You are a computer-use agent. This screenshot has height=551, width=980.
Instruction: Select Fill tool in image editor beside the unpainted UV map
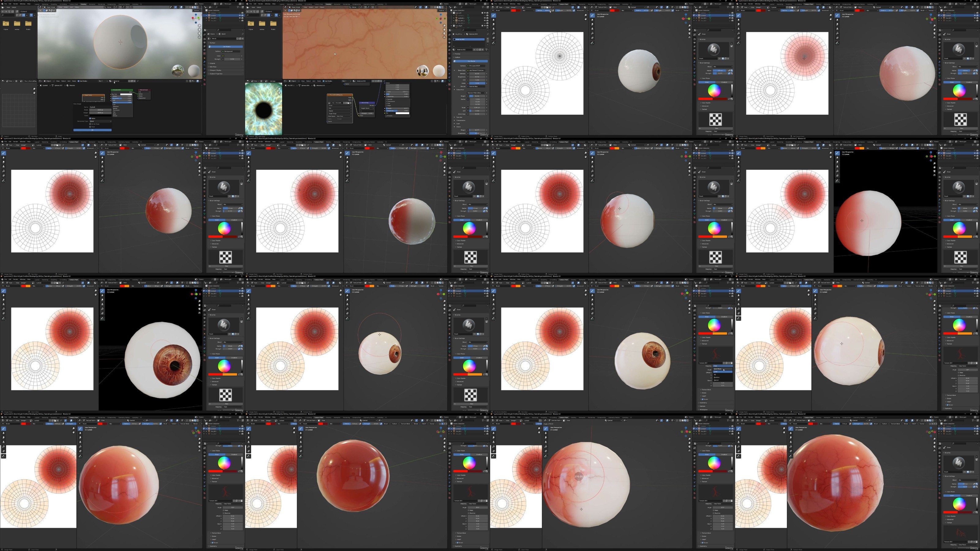(x=494, y=33)
